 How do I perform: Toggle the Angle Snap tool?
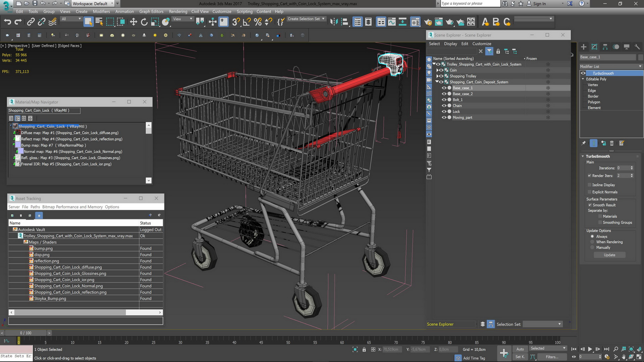pyautogui.click(x=247, y=22)
